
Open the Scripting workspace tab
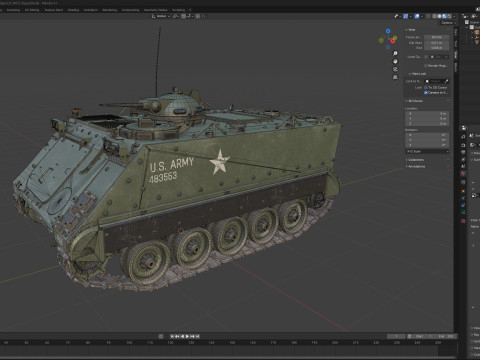pos(178,10)
